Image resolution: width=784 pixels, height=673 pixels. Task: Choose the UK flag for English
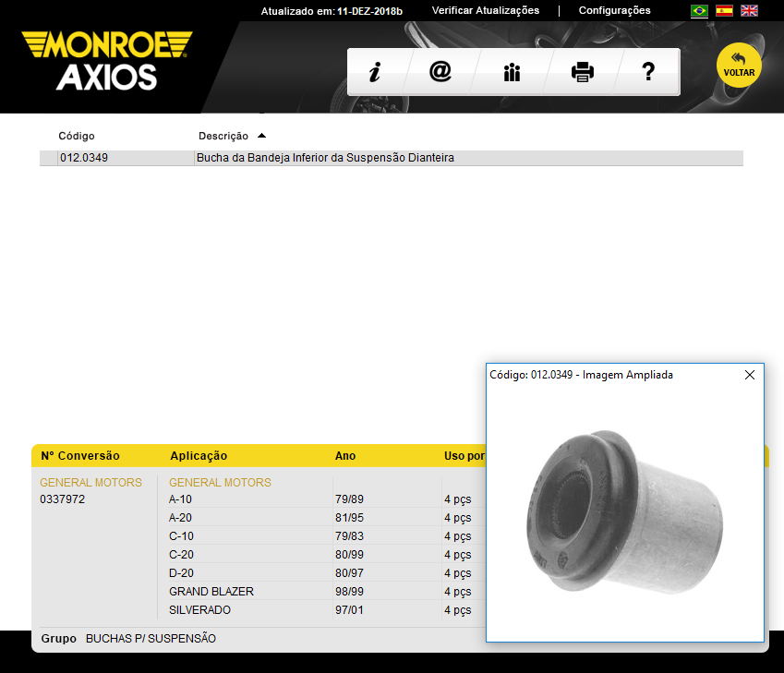pyautogui.click(x=749, y=11)
